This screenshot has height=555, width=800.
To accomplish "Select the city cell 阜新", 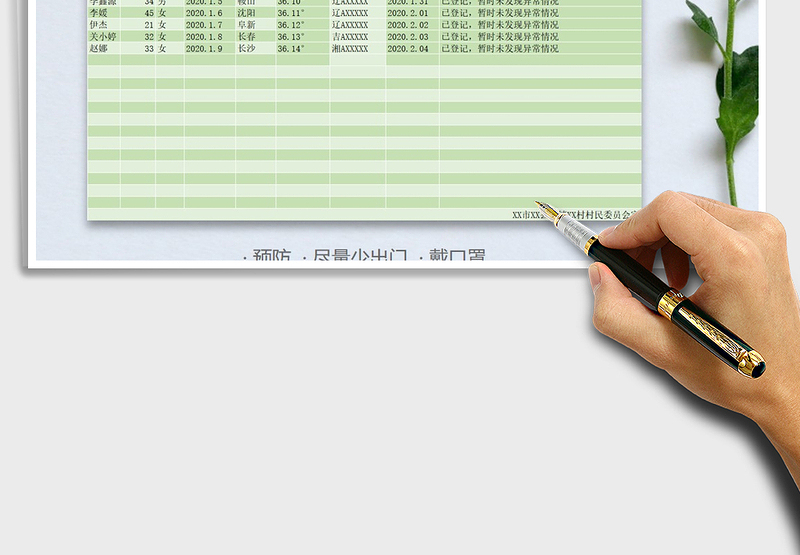I will click(246, 25).
